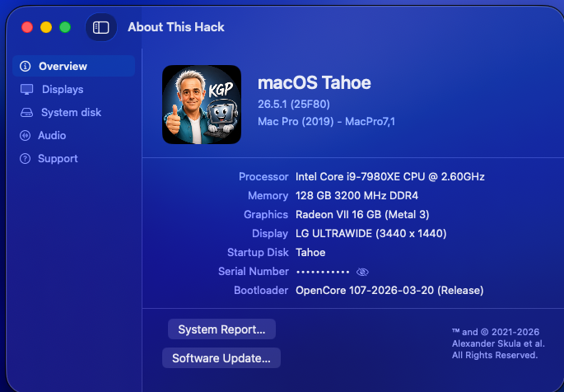564x392 pixels.
Task: Click version text 26.5.1 (25F80)
Action: tap(294, 105)
